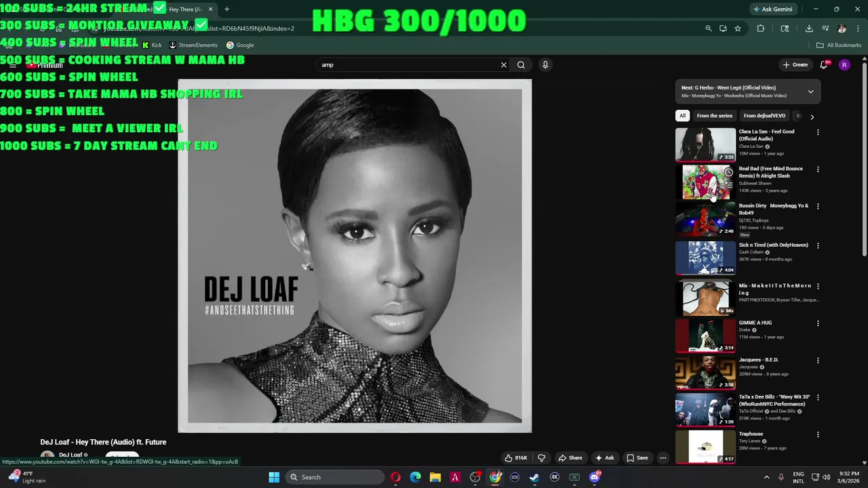The image size is (868, 488).
Task: Click the Windows taskbar Search box
Action: (334, 477)
